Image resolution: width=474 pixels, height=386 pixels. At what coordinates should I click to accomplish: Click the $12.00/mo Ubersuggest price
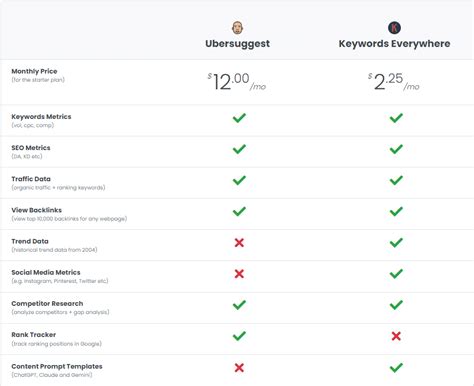(x=237, y=82)
